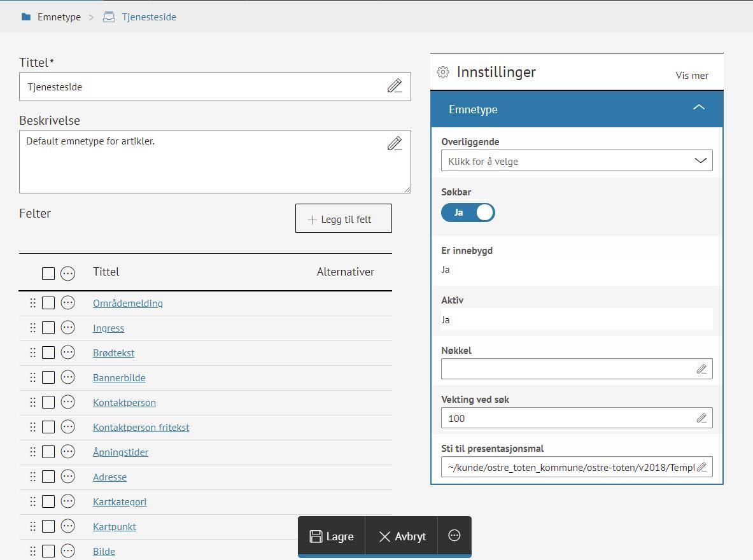Click drag handle beside Ingress field

point(33,328)
